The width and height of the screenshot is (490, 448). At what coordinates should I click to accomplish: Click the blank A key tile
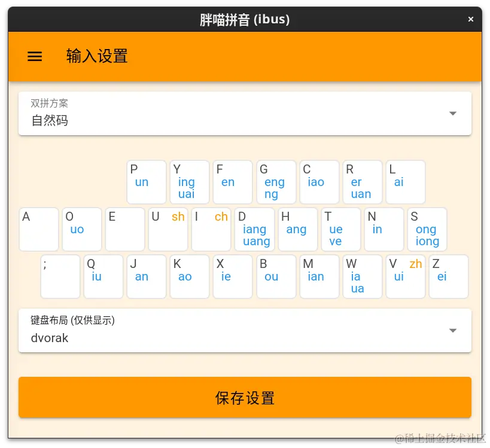point(38,229)
